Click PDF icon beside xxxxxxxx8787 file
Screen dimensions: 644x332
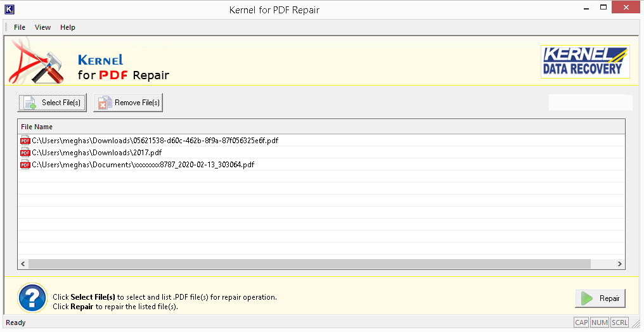[25, 165]
